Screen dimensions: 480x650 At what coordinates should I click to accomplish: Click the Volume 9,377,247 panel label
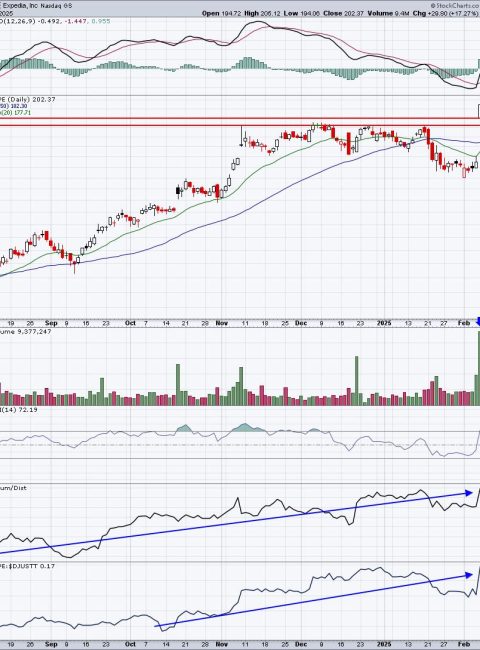26,331
